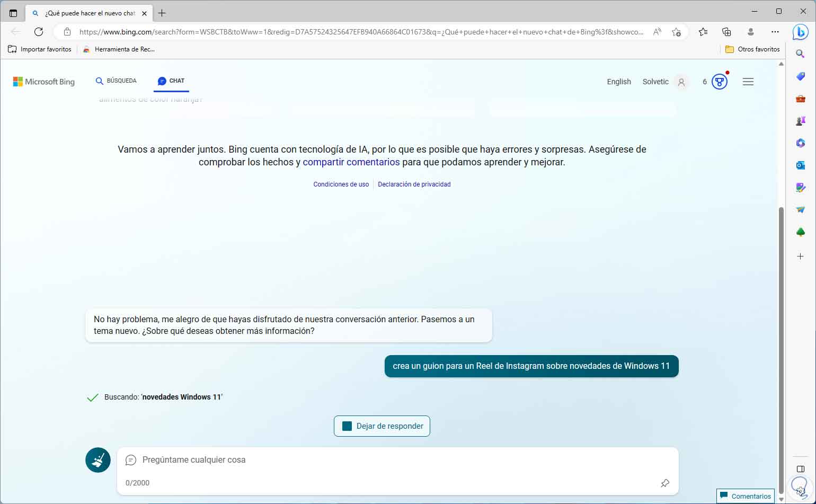Open Bing Discover sidebar icon
This screenshot has height=504, width=816.
pyautogui.click(x=800, y=32)
